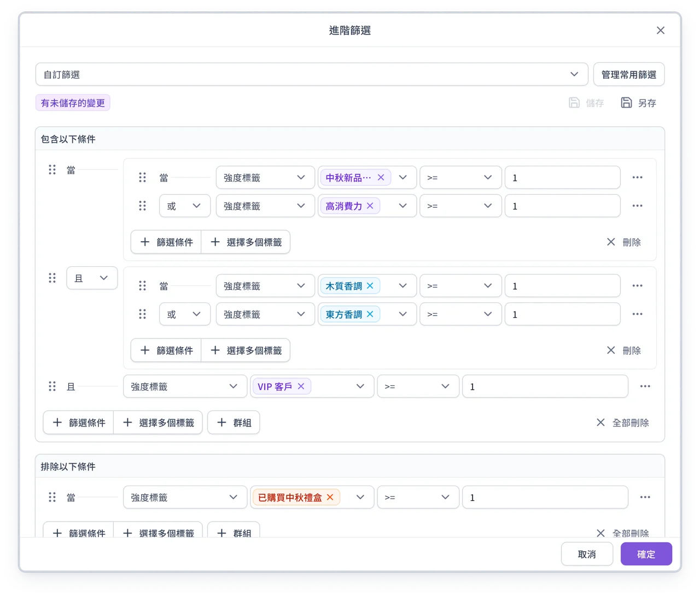Open more options for 木質香調 row

(637, 286)
